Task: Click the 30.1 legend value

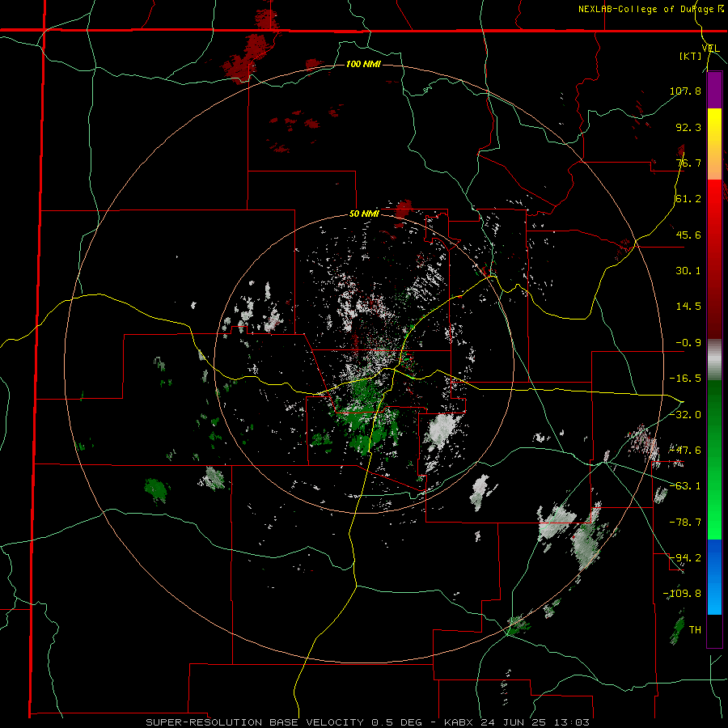Action: click(x=688, y=271)
